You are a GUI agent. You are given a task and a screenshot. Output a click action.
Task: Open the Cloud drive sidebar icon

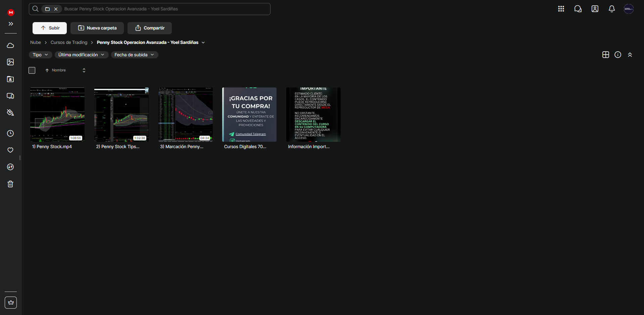10,45
